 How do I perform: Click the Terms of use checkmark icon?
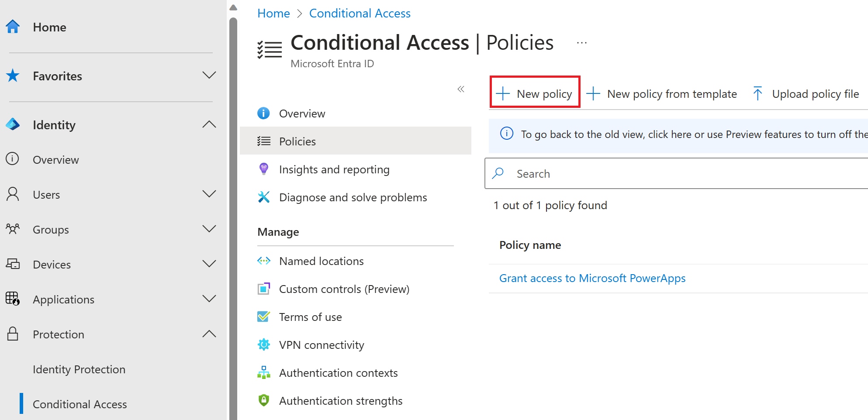coord(264,317)
